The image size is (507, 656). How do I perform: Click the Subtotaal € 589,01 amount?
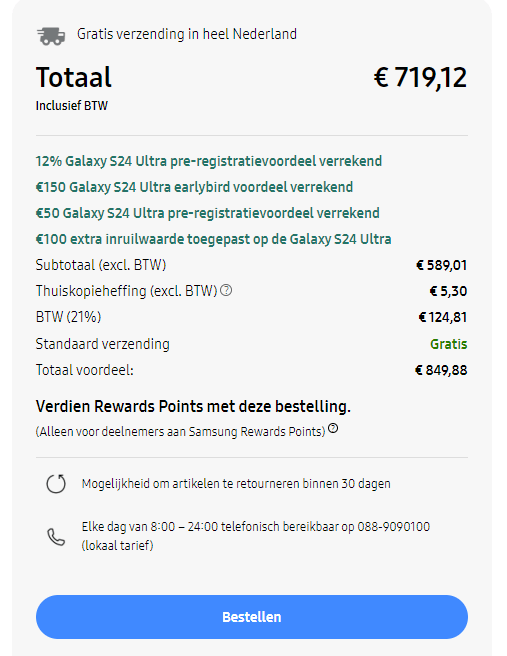point(441,265)
